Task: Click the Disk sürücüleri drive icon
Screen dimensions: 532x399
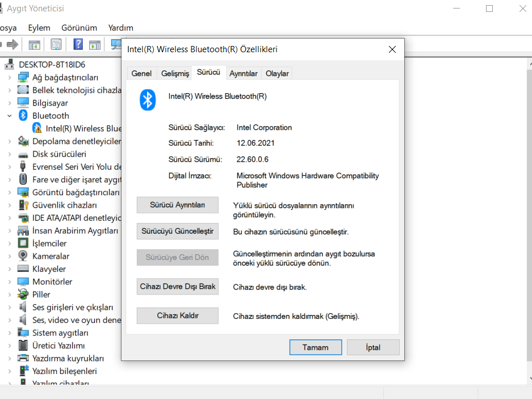Action: pyautogui.click(x=23, y=155)
